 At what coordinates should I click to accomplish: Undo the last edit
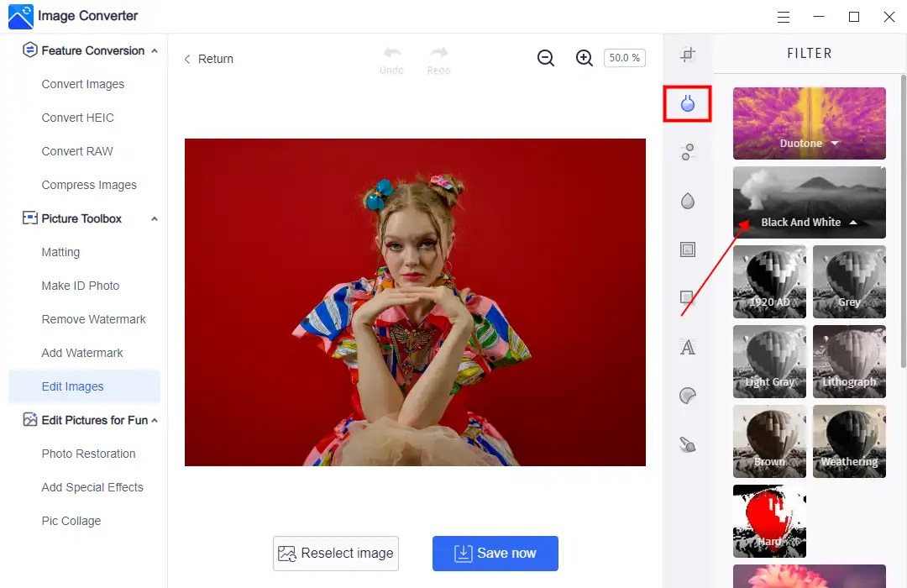391,60
